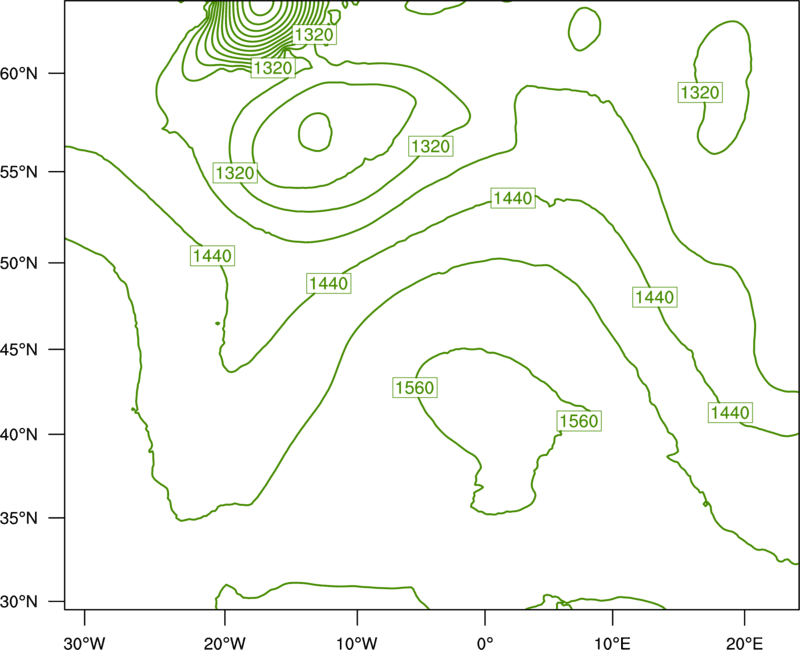Select the 50°N latitude axis label
The width and height of the screenshot is (800, 650).
[x=19, y=263]
